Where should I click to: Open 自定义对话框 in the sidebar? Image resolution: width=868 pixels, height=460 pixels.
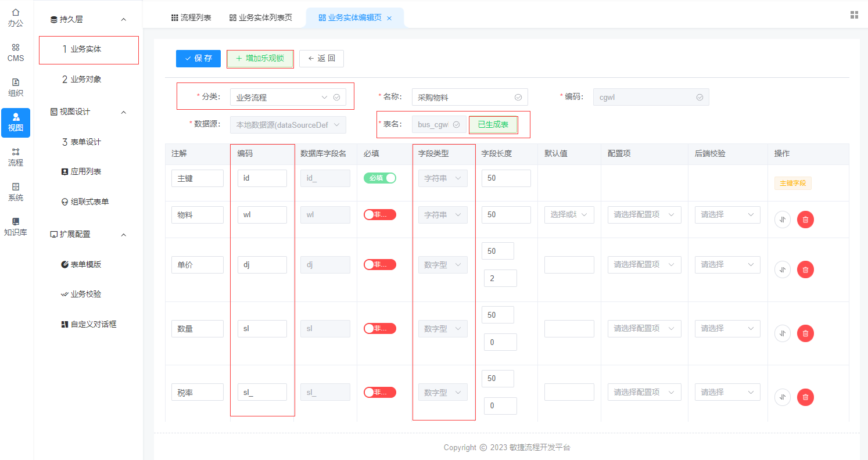(x=89, y=324)
